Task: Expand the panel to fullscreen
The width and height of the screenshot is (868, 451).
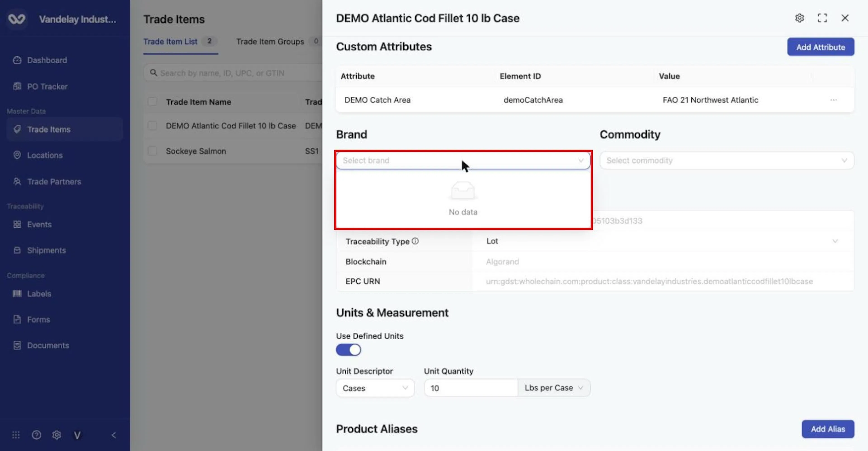Action: [822, 18]
